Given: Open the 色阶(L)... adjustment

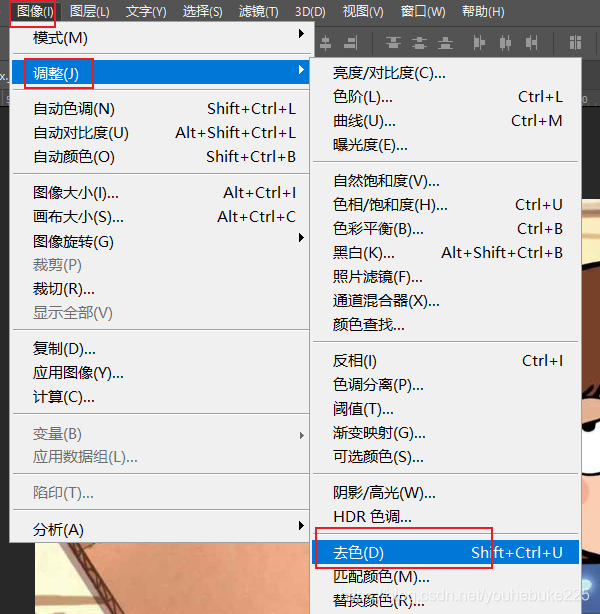Looking at the screenshot, I should point(446,97).
